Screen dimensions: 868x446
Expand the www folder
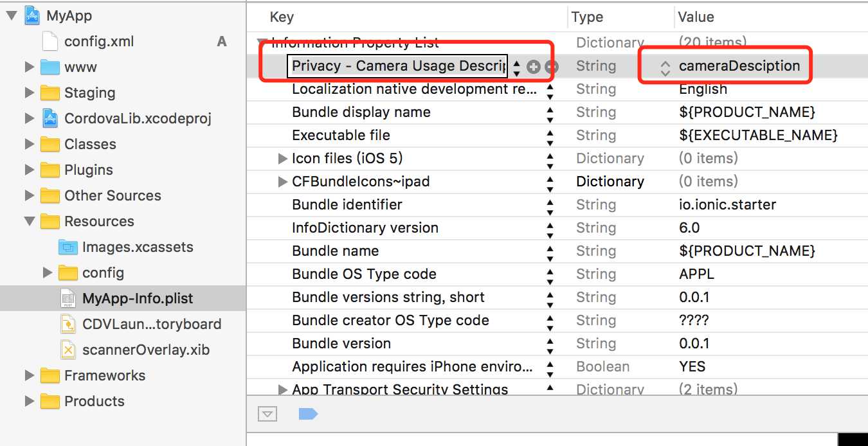pyautogui.click(x=29, y=67)
